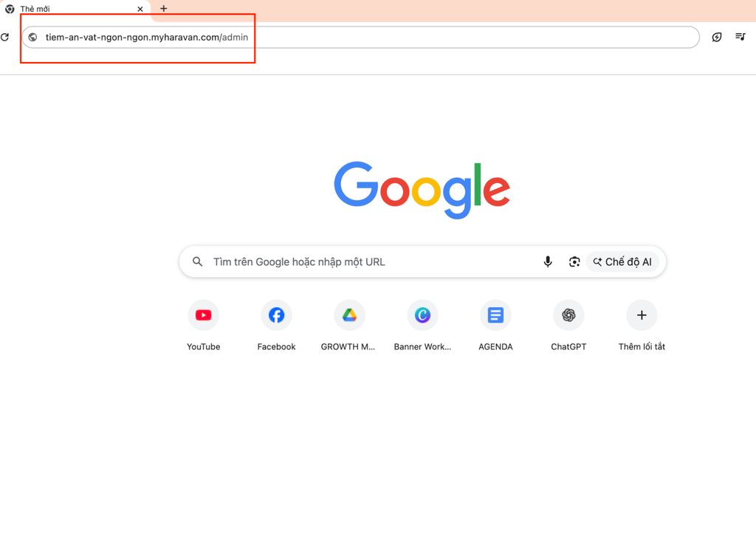
Task: Reload the page with the refresh icon
Action: [5, 37]
